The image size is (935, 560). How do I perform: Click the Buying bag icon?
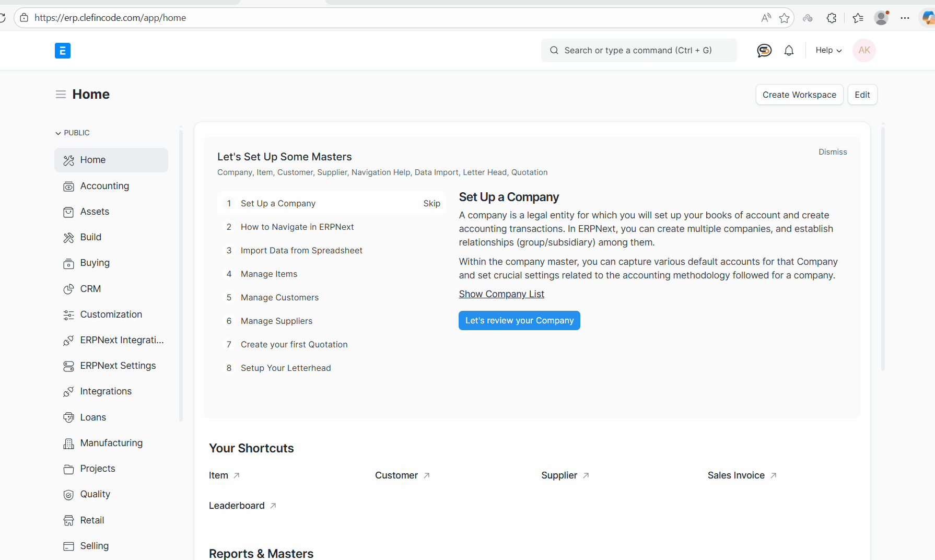coord(68,263)
